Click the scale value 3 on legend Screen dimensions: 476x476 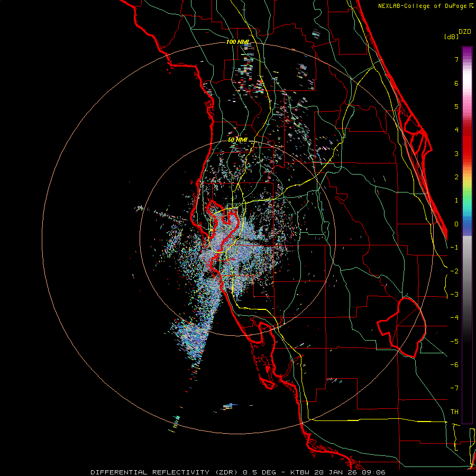pos(456,153)
